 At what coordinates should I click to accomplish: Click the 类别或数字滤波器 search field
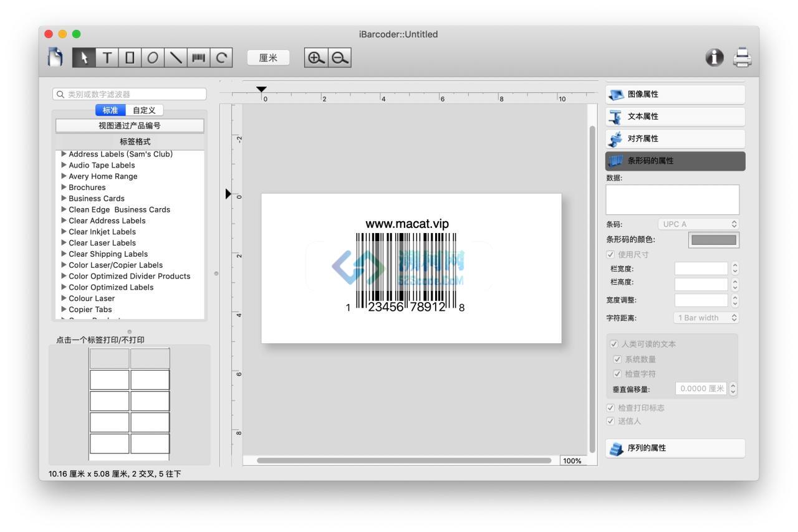point(130,94)
